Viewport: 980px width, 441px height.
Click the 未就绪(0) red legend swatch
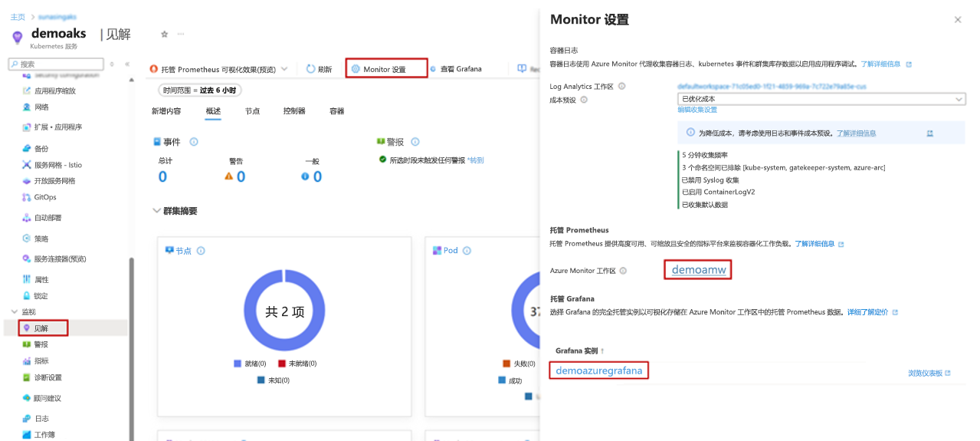tap(282, 364)
